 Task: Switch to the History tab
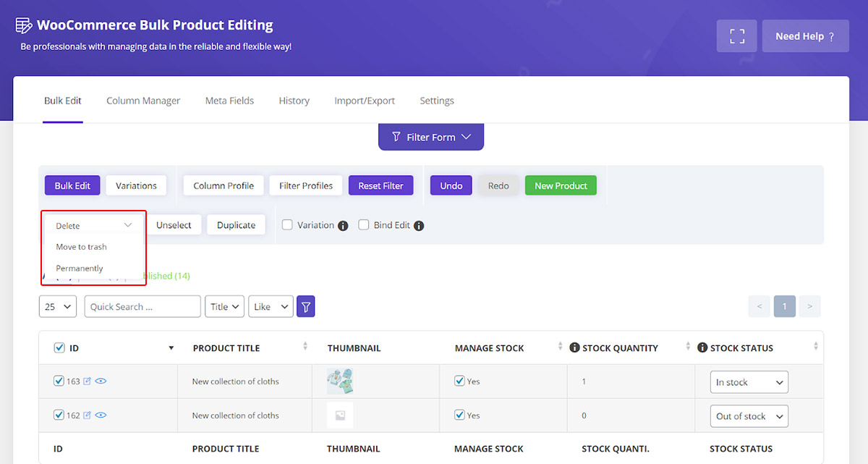[x=294, y=101]
